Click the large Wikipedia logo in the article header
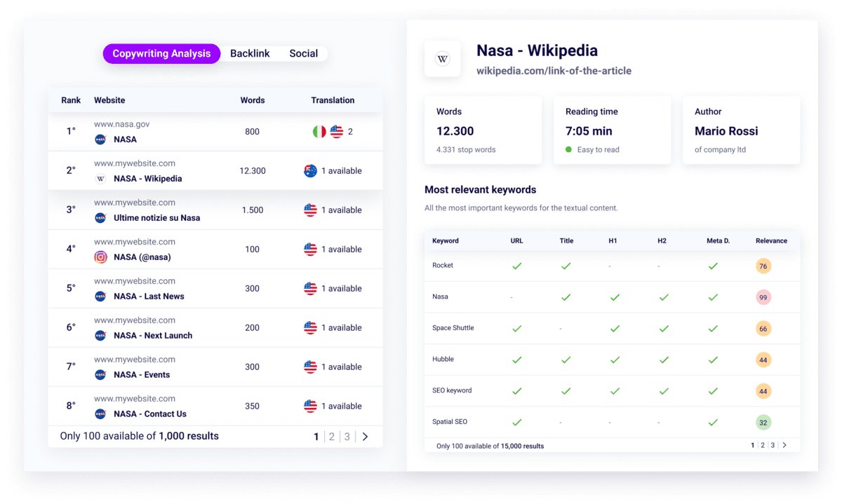Image resolution: width=842 pixels, height=504 pixels. point(443,59)
